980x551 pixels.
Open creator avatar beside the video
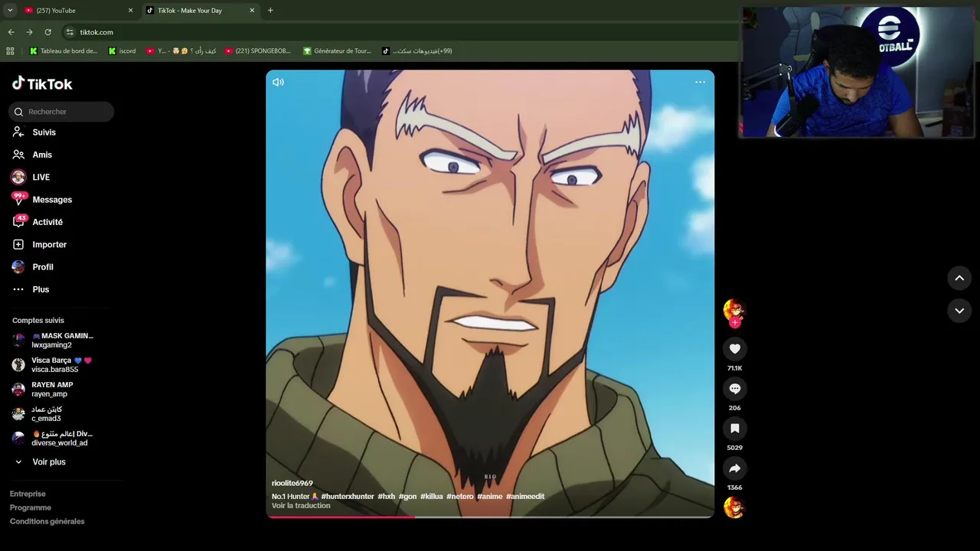734,309
